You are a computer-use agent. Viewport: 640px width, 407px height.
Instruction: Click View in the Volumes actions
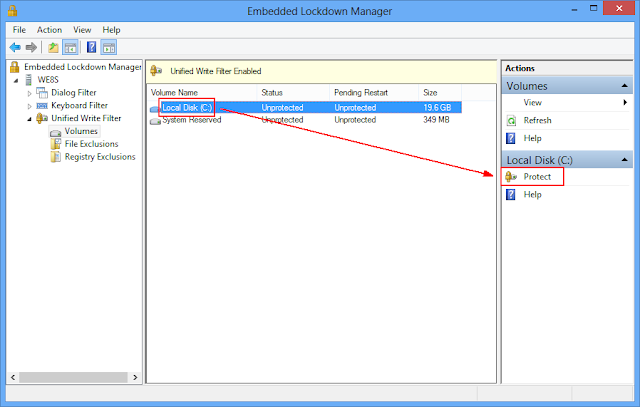(x=533, y=102)
